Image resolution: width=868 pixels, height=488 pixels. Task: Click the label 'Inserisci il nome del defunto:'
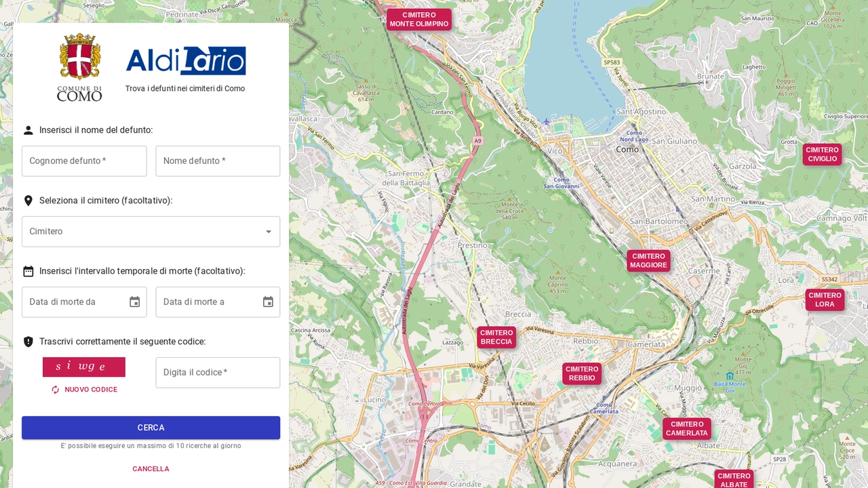[x=96, y=130]
